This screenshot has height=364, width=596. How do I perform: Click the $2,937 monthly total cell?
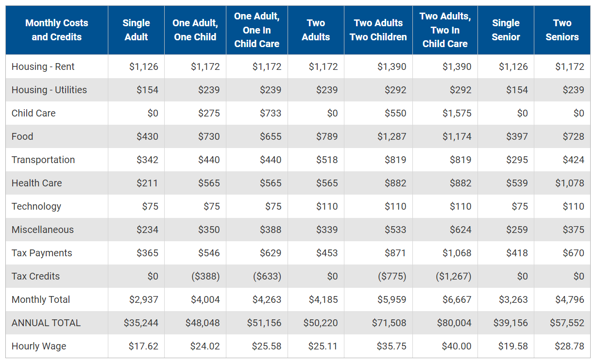pos(144,299)
